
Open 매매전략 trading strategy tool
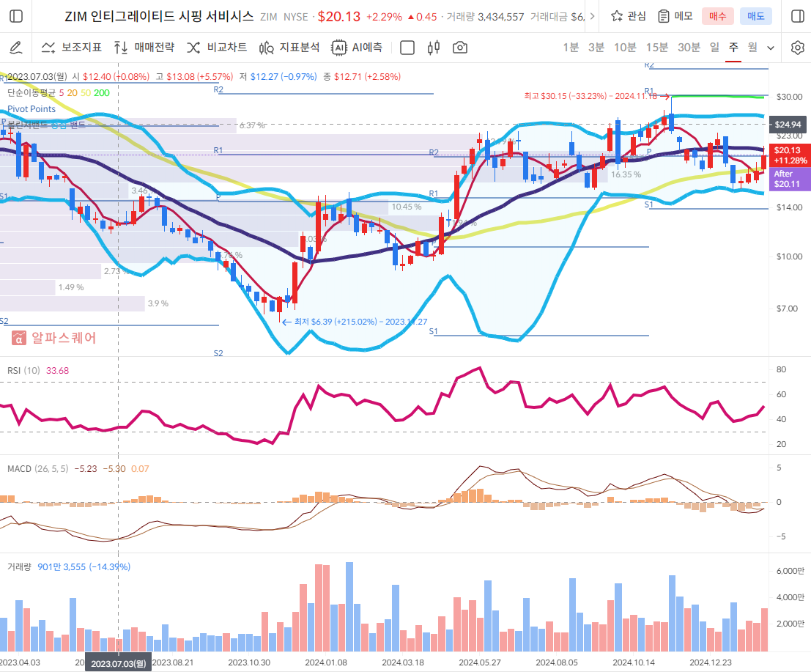click(144, 48)
